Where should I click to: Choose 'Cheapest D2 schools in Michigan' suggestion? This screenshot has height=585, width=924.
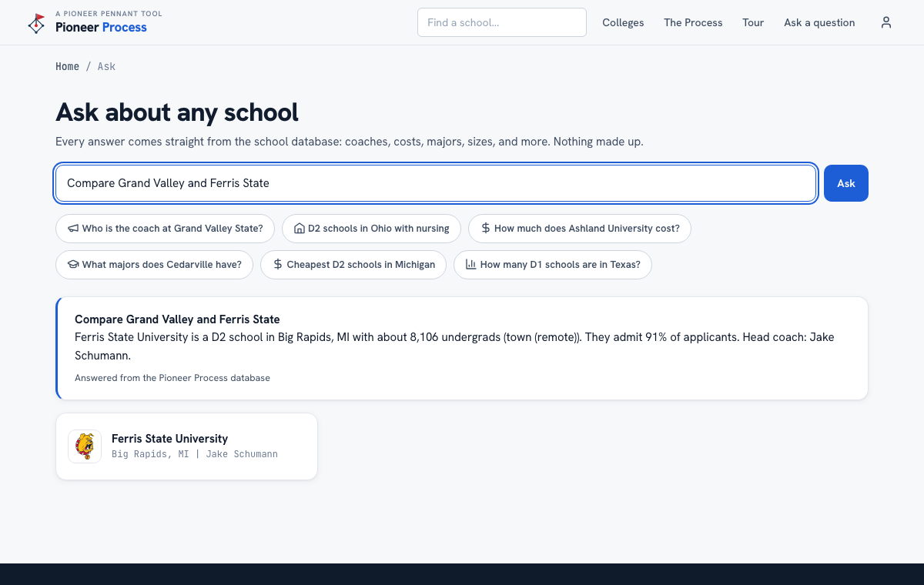pos(353,265)
